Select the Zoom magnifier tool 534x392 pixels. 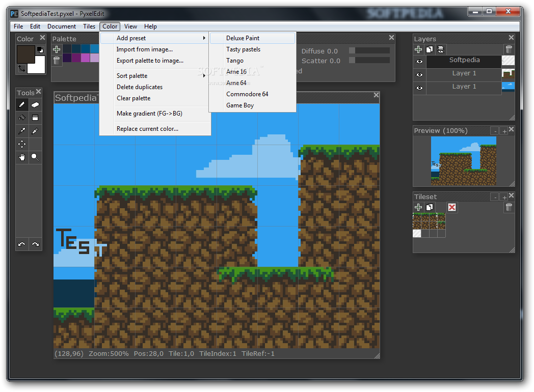point(35,157)
